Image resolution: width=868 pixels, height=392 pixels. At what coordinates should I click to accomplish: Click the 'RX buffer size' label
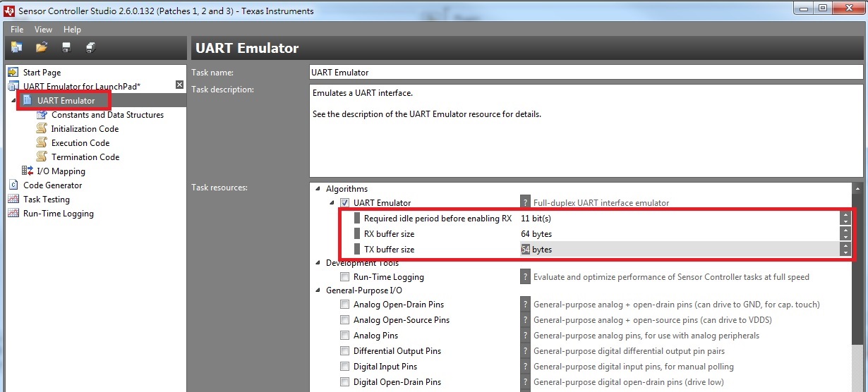coord(389,234)
